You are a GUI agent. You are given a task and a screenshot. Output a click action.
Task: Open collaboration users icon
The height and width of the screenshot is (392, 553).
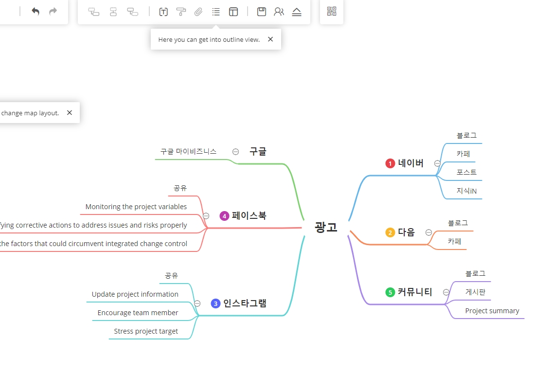click(x=279, y=12)
